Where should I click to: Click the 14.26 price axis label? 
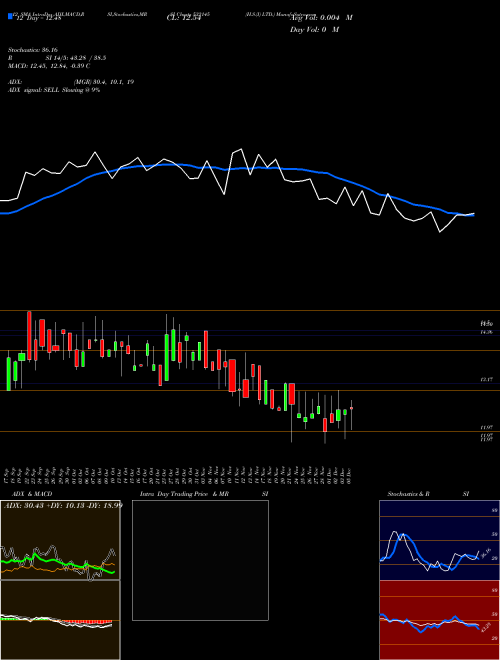pos(487,332)
